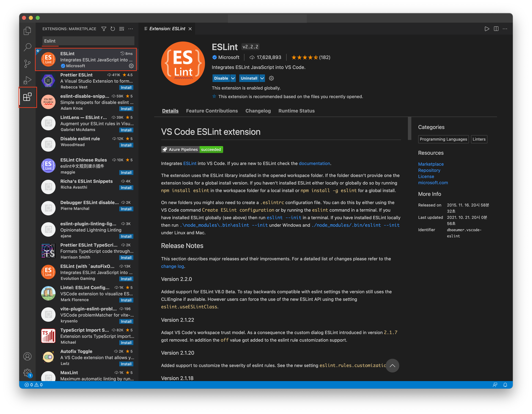Open the Search view icon
Screen dimensions: 532x414
pyautogui.click(x=27, y=47)
